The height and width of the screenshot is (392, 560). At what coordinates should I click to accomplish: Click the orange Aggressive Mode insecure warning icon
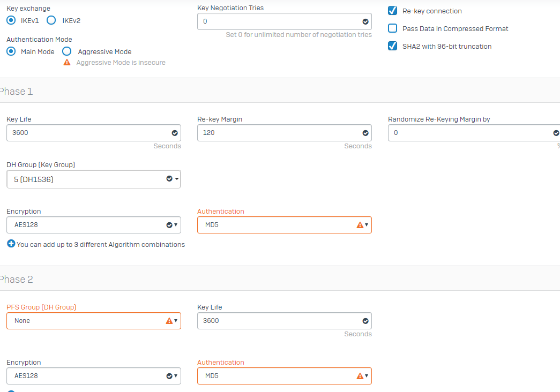(x=67, y=63)
